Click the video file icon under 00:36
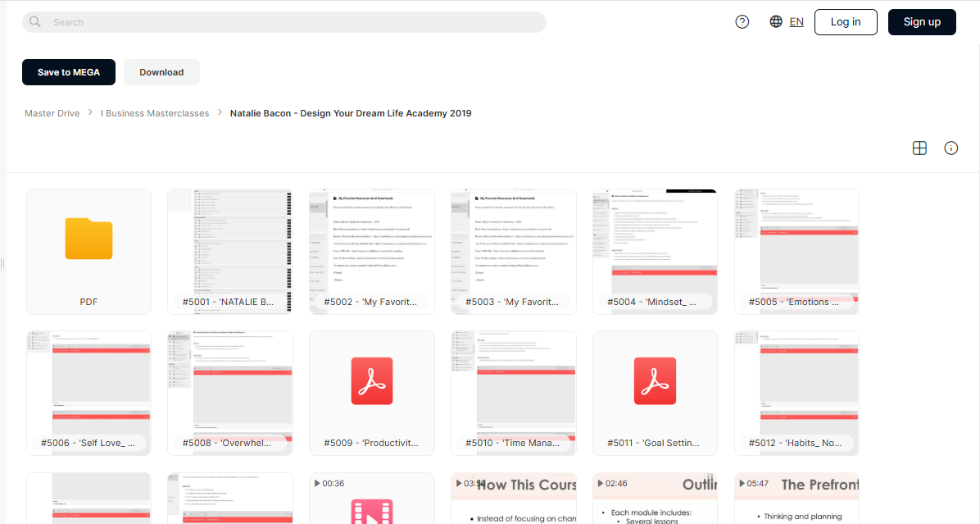Viewport: 980px width, 524px height. pyautogui.click(x=372, y=512)
